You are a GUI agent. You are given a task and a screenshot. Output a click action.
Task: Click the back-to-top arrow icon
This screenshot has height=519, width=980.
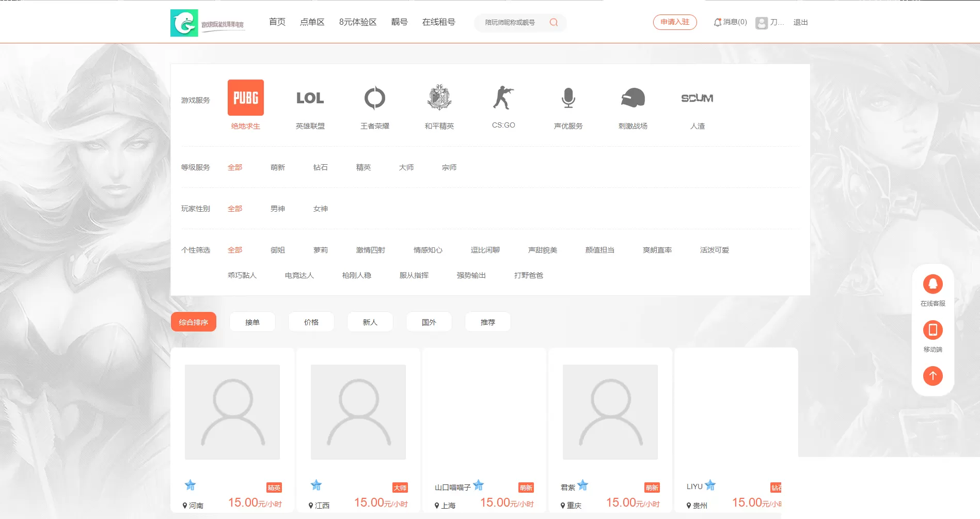click(933, 376)
